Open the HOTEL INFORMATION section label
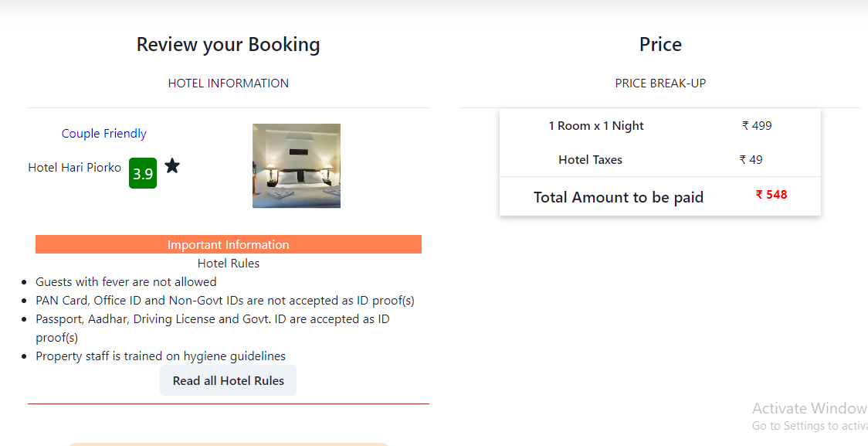Screen dimensions: 868x446 tap(228, 83)
